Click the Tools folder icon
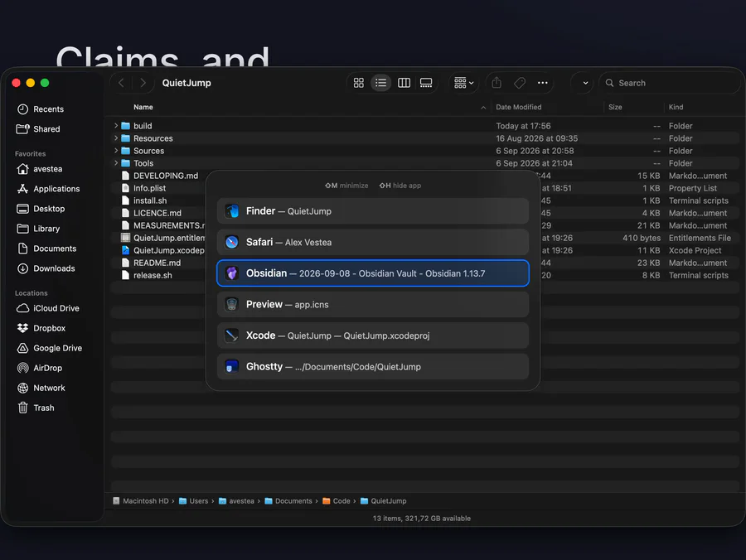 pyautogui.click(x=126, y=163)
